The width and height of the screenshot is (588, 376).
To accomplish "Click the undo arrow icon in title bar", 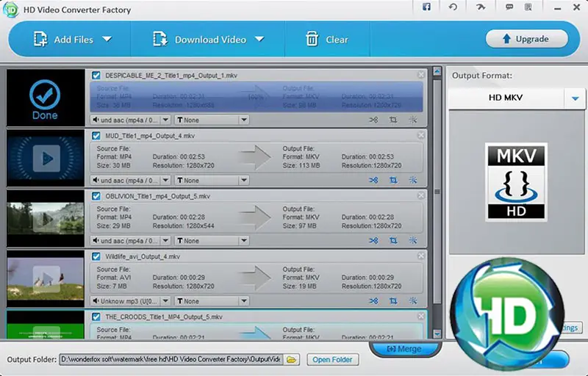I will 453,7.
